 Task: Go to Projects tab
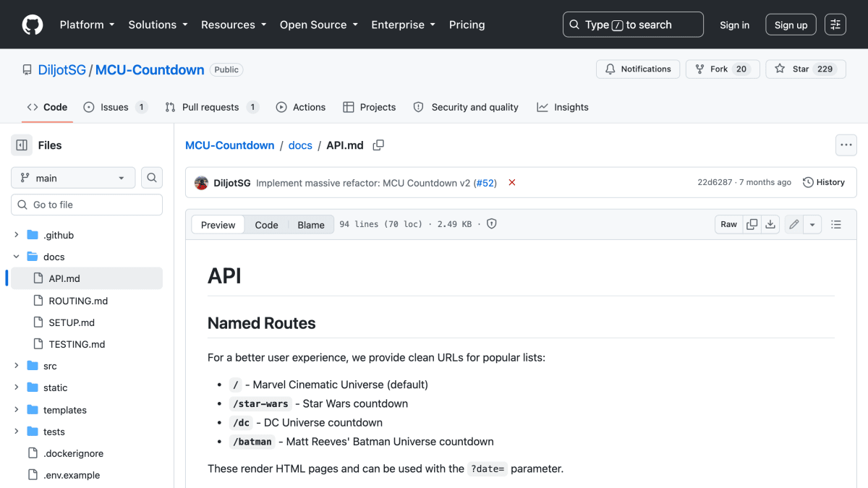[369, 107]
